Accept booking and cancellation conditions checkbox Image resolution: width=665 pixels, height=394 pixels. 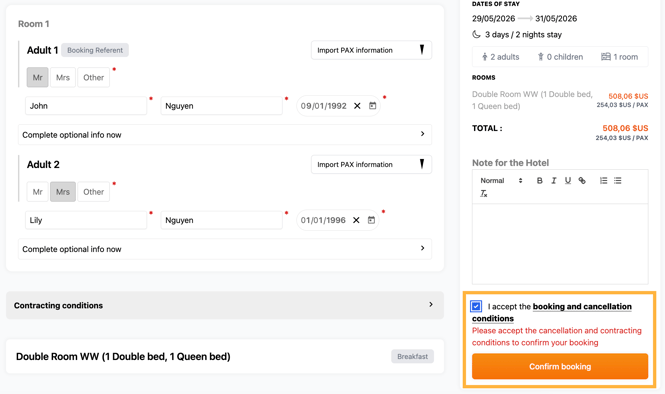coord(476,306)
